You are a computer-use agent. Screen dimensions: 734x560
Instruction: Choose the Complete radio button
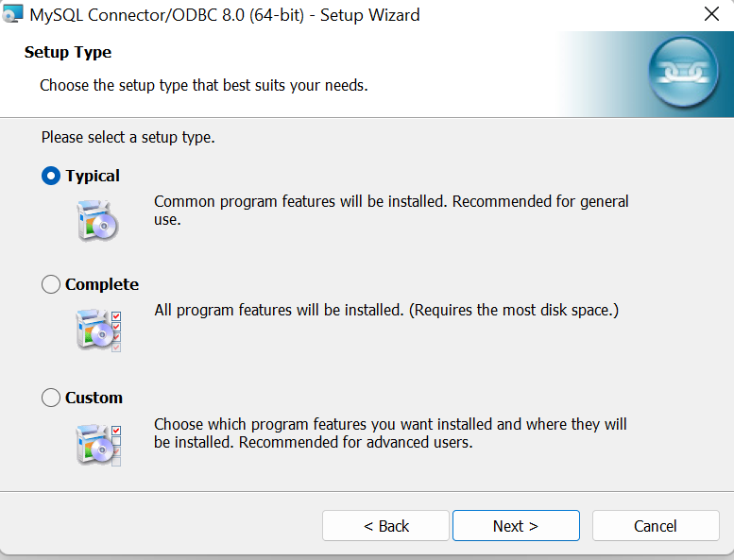point(51,284)
